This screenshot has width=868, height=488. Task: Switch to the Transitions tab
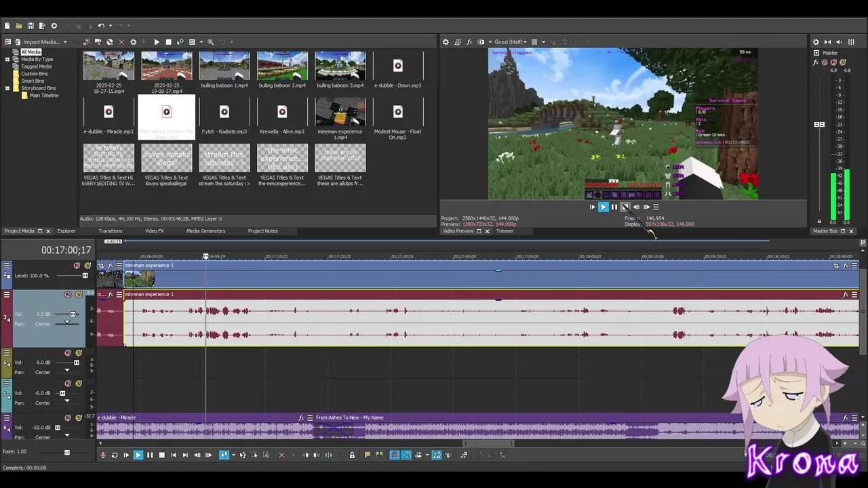[111, 231]
